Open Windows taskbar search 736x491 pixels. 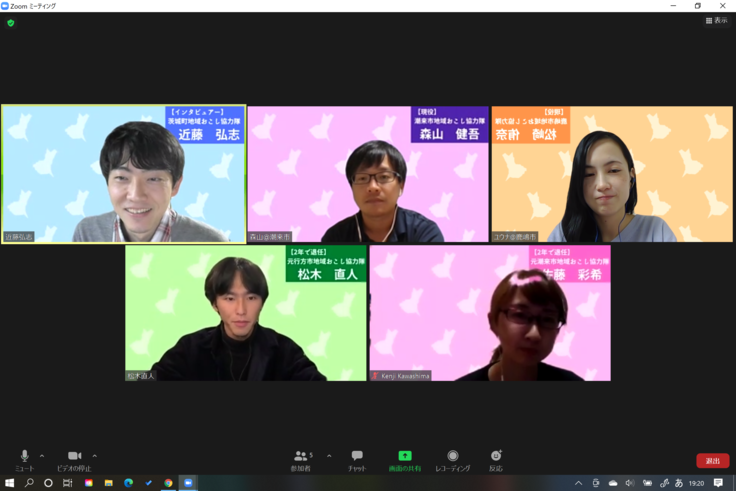pos(29,483)
